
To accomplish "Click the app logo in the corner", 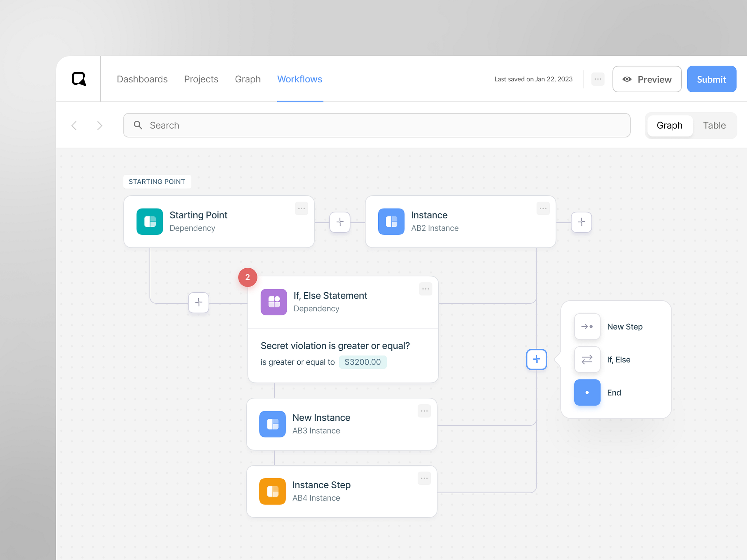I will pos(79,79).
